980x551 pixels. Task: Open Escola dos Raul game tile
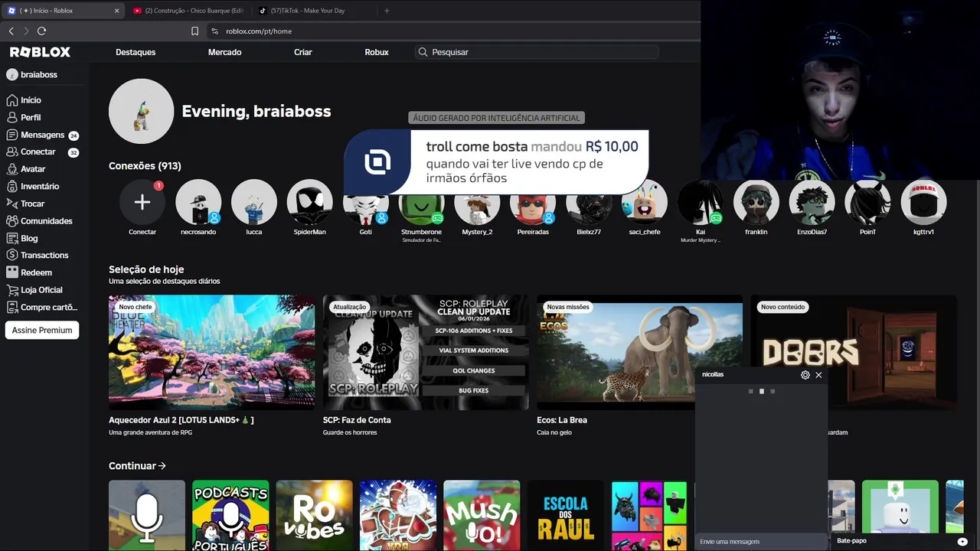pyautogui.click(x=566, y=515)
